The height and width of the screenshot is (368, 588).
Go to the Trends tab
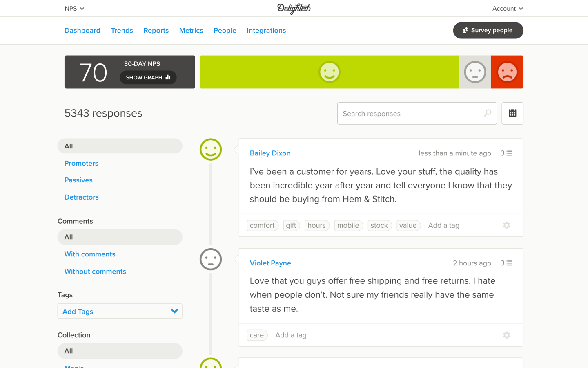[x=122, y=31]
